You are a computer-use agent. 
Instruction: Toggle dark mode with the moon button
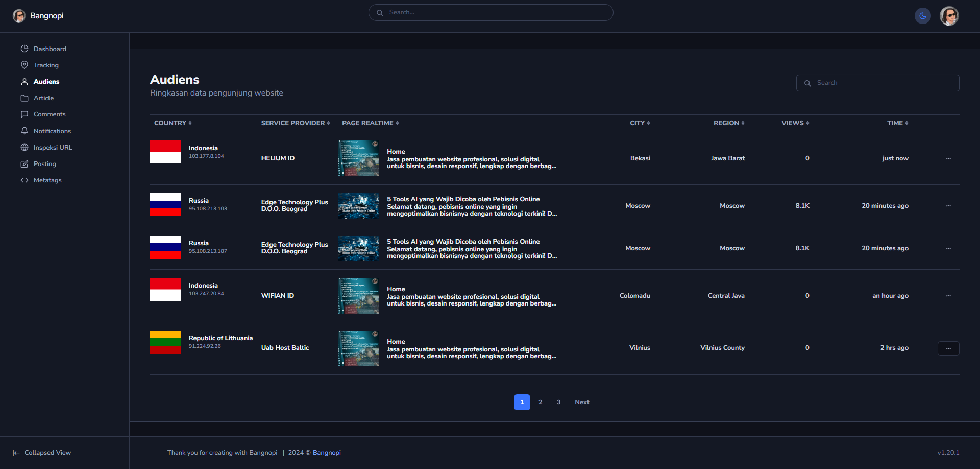[x=922, y=16]
